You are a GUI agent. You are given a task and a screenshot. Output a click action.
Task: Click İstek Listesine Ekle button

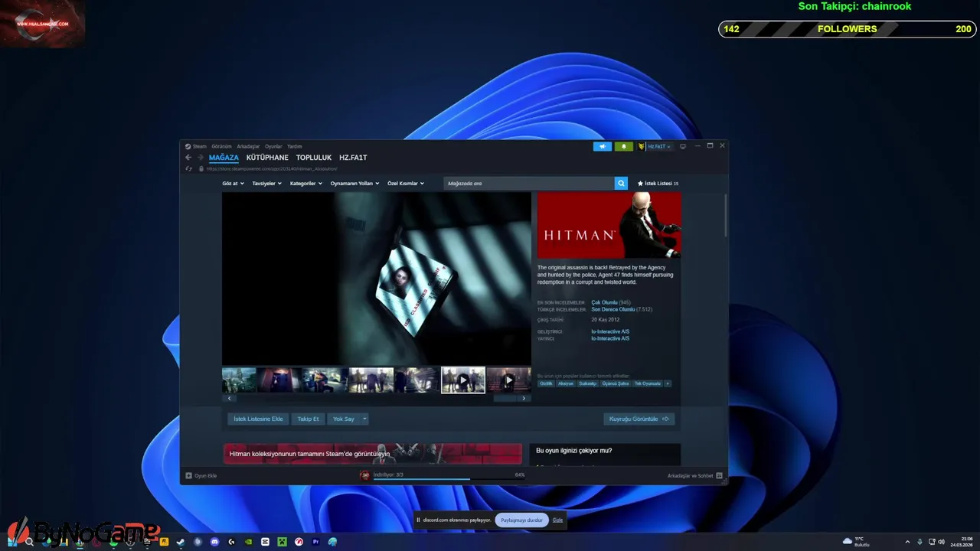(x=258, y=419)
